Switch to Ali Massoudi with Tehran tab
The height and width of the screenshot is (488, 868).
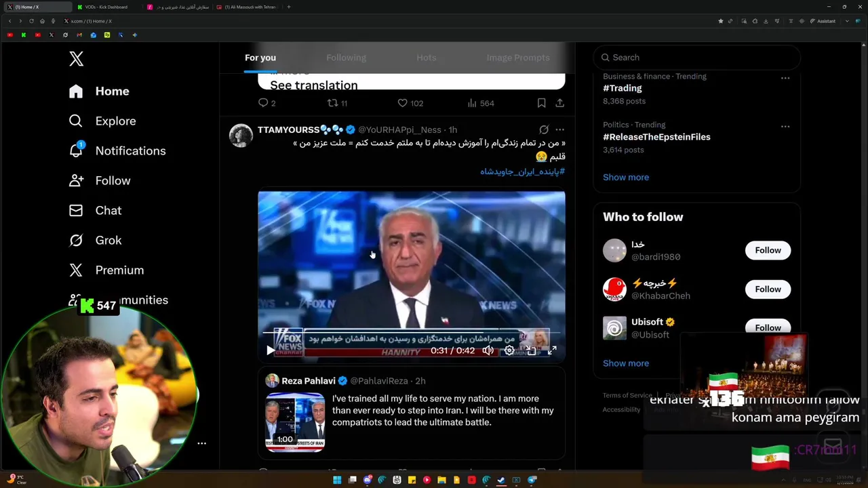click(x=247, y=7)
